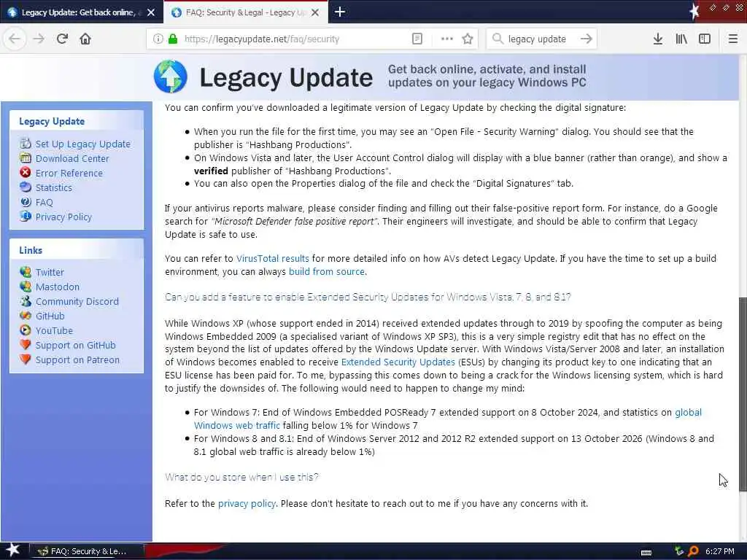Click the system tray search magnifier icon

693,551
